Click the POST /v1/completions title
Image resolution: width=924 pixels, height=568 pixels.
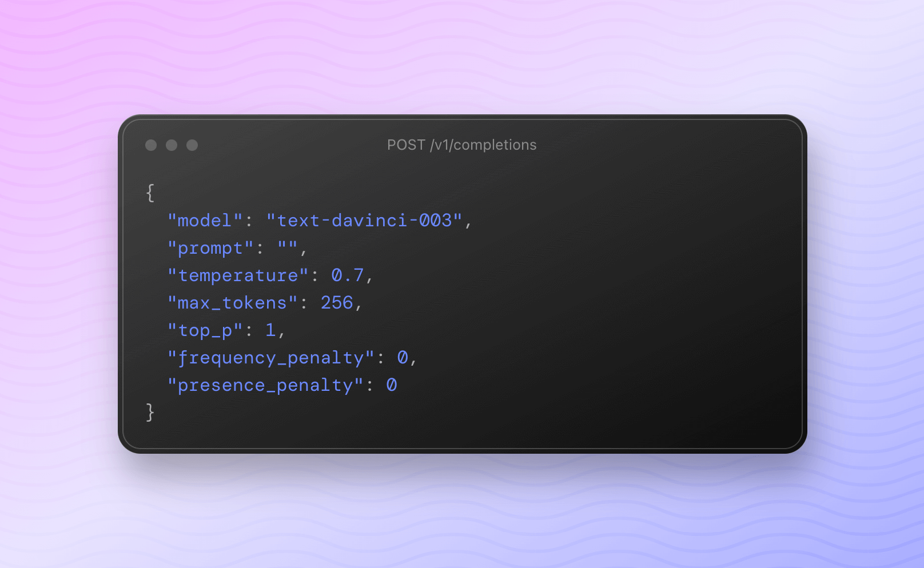[x=462, y=145]
